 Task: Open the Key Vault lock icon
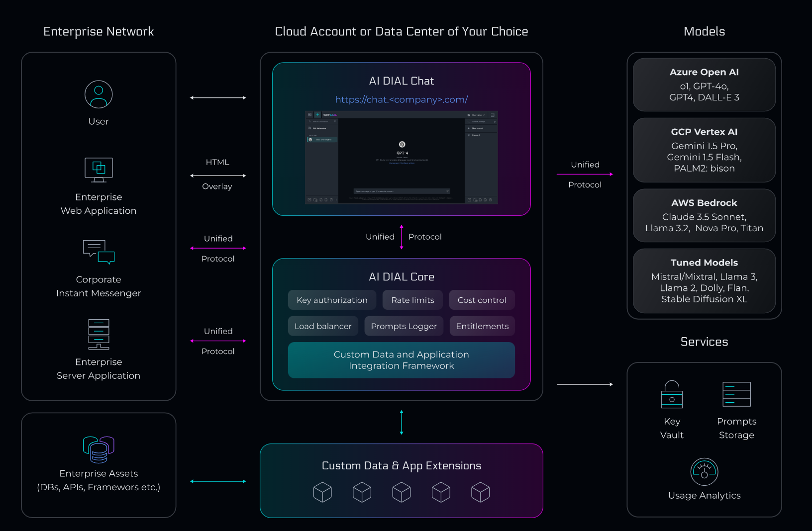click(672, 394)
